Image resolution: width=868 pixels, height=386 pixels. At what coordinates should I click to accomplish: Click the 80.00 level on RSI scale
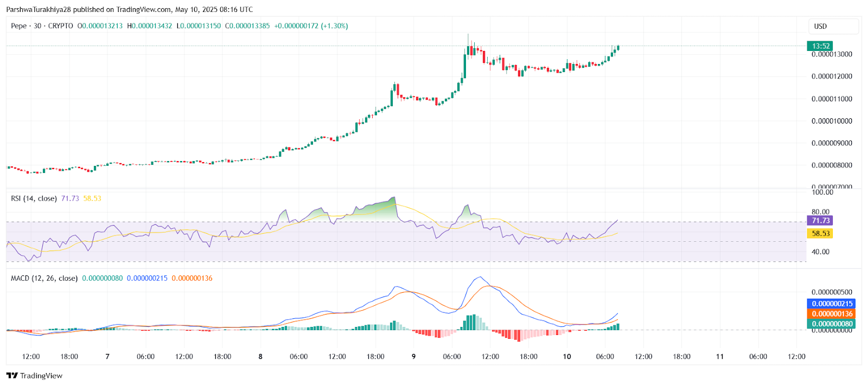tap(820, 212)
